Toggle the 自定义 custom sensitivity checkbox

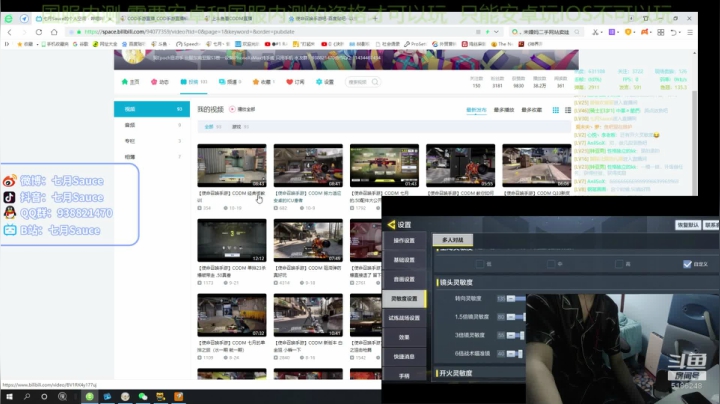pos(687,264)
